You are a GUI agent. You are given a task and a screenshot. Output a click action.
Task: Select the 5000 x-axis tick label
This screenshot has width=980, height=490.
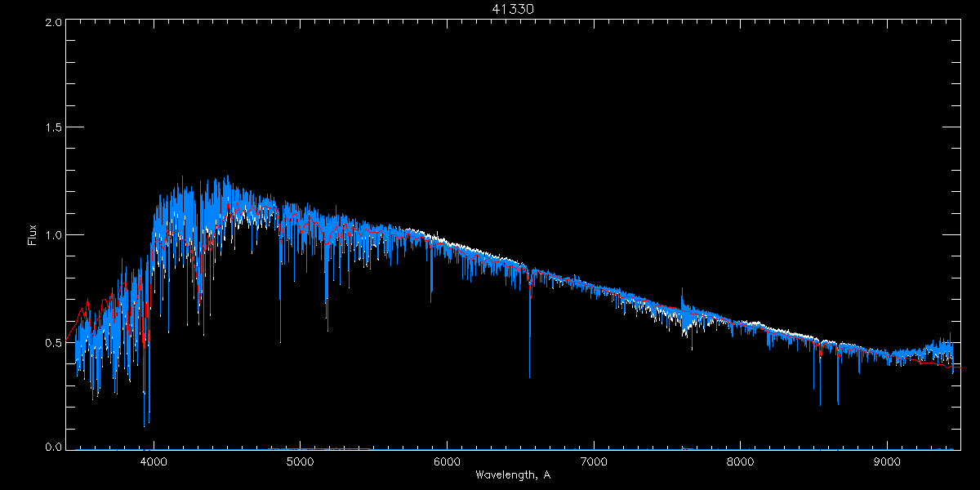tap(301, 461)
